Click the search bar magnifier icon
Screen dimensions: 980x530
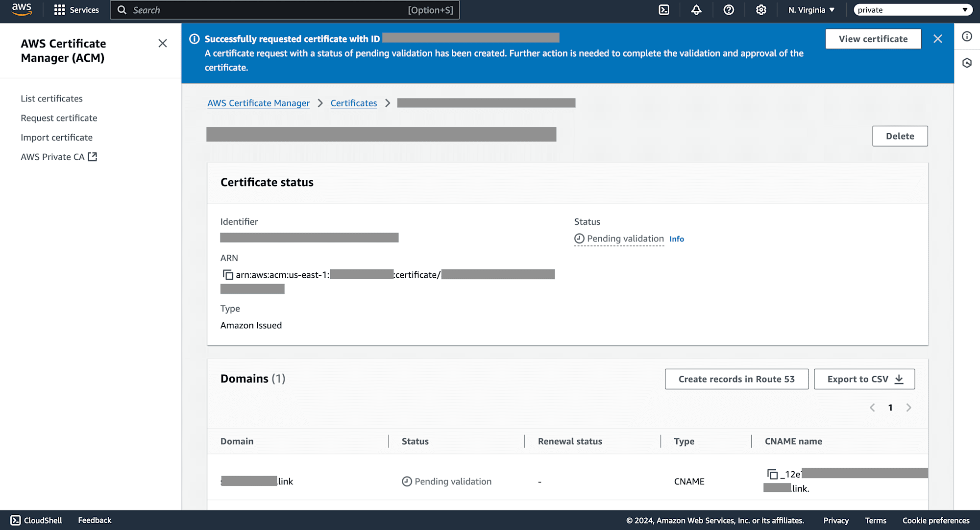[122, 10]
